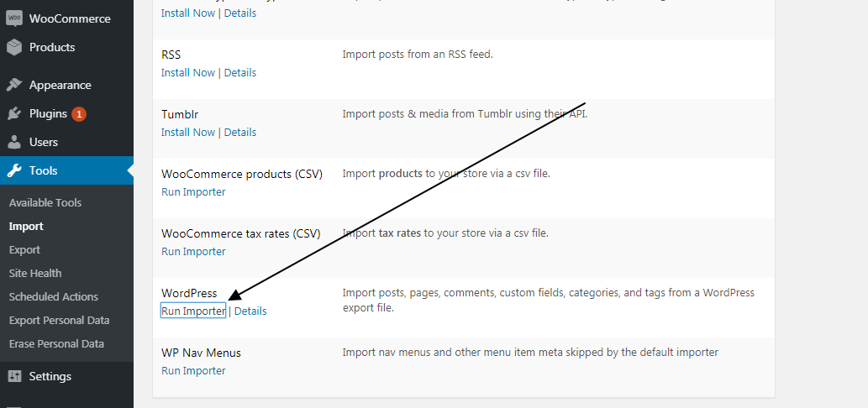Click Install Now under Tumblr
Screen dimensions: 868x408
click(188, 132)
